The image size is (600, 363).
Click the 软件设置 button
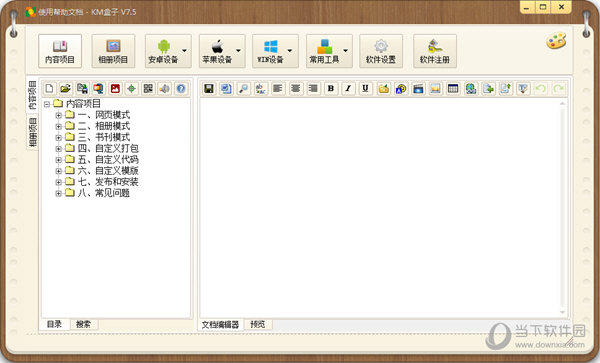(x=381, y=51)
